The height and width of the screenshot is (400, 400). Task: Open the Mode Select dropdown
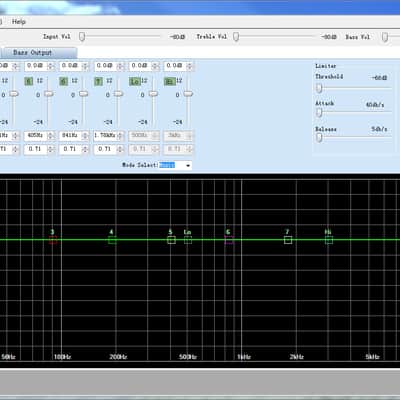point(188,165)
